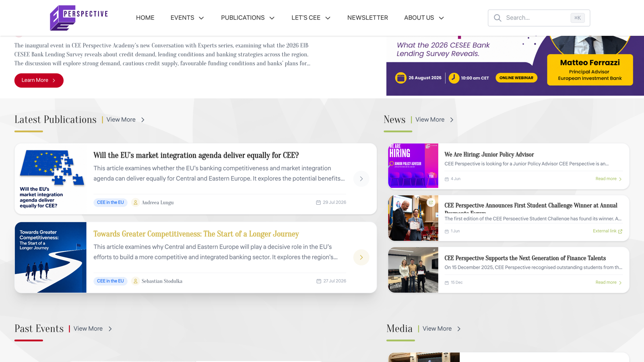This screenshot has height=362, width=644.
Task: Click Read more on Junior Policy Advisor news
Action: point(609,179)
